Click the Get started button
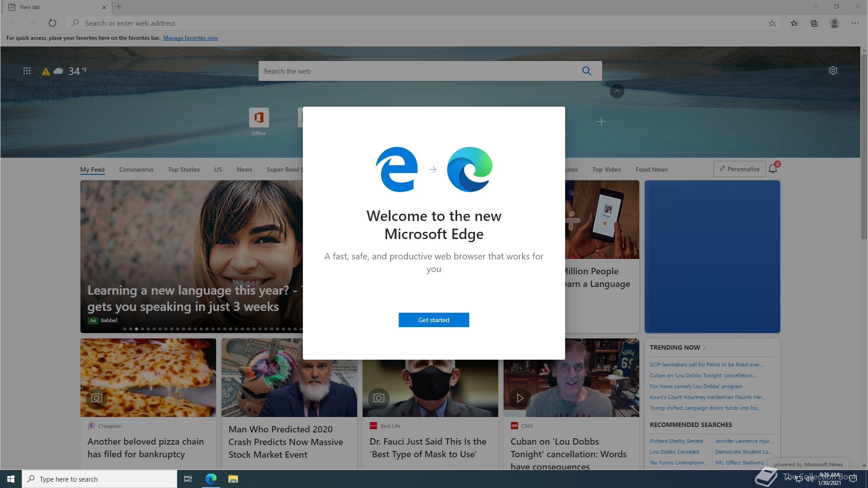Image resolution: width=868 pixels, height=488 pixels. pyautogui.click(x=434, y=320)
